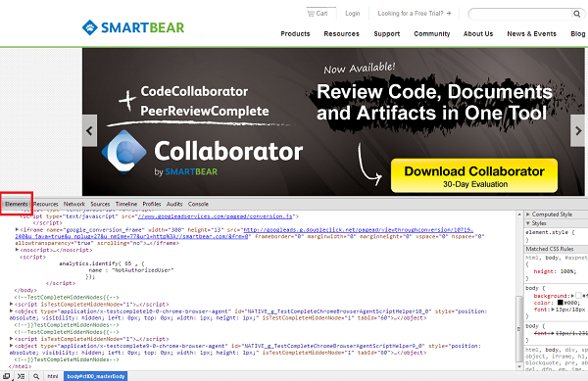Open the Blog menu item

[x=578, y=33]
